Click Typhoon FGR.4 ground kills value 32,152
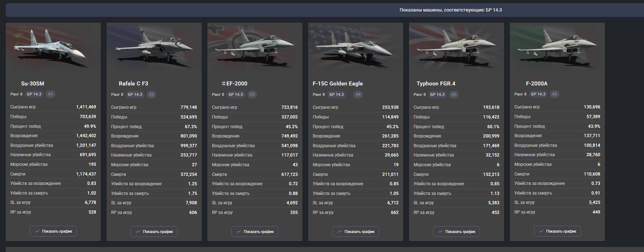This screenshot has width=644, height=252. [492, 155]
